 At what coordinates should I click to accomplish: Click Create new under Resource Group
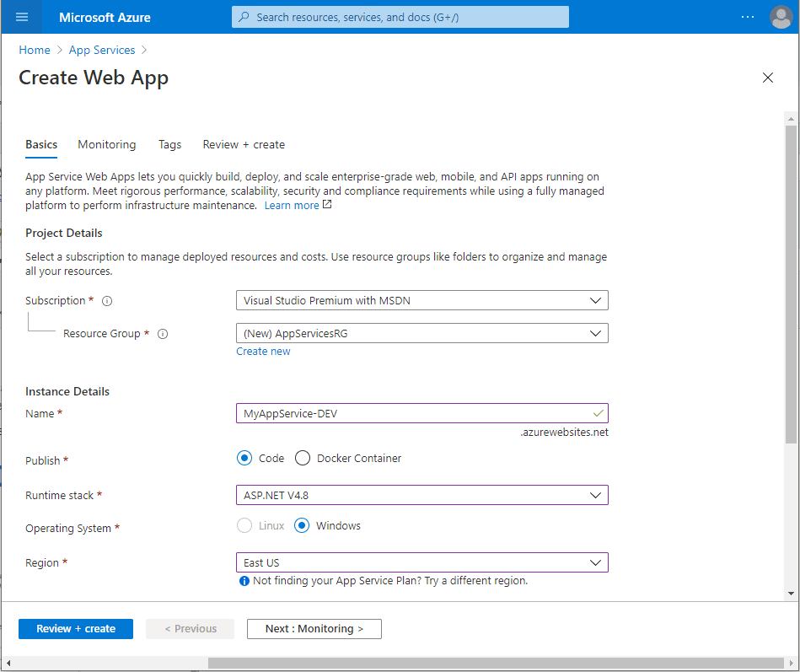click(x=262, y=351)
